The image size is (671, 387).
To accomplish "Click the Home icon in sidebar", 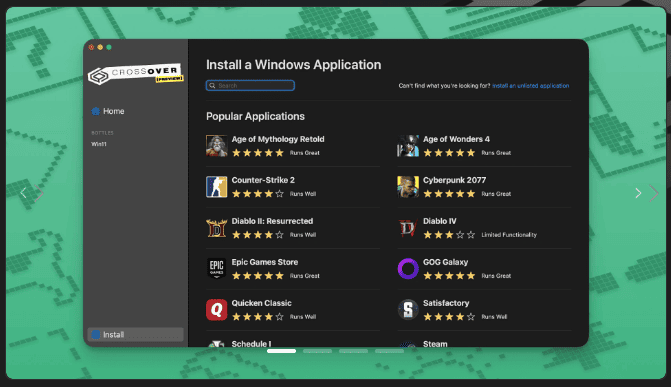I will pos(95,111).
